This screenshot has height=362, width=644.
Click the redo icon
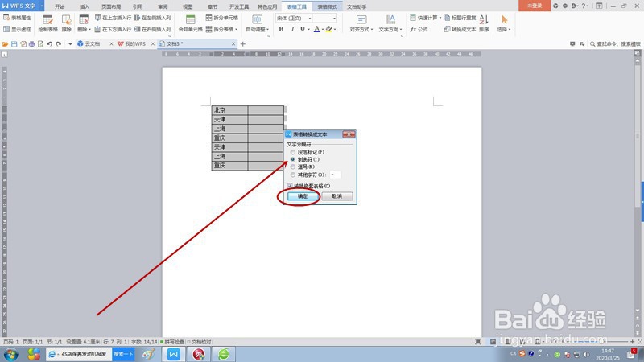59,44
